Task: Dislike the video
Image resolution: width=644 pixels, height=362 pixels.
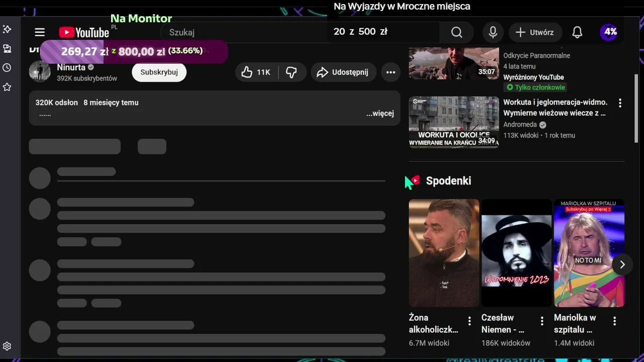Action: (291, 72)
